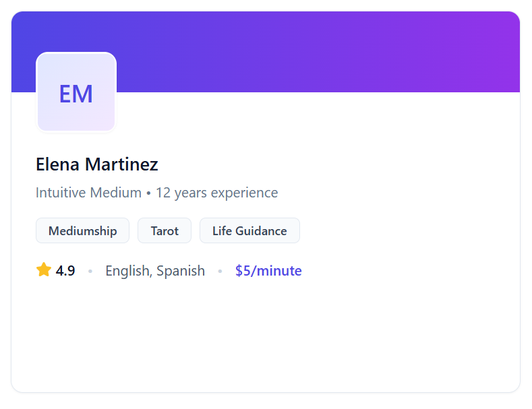The image size is (532, 409).
Task: Click the word 'experience' in subtitle
Action: [244, 193]
